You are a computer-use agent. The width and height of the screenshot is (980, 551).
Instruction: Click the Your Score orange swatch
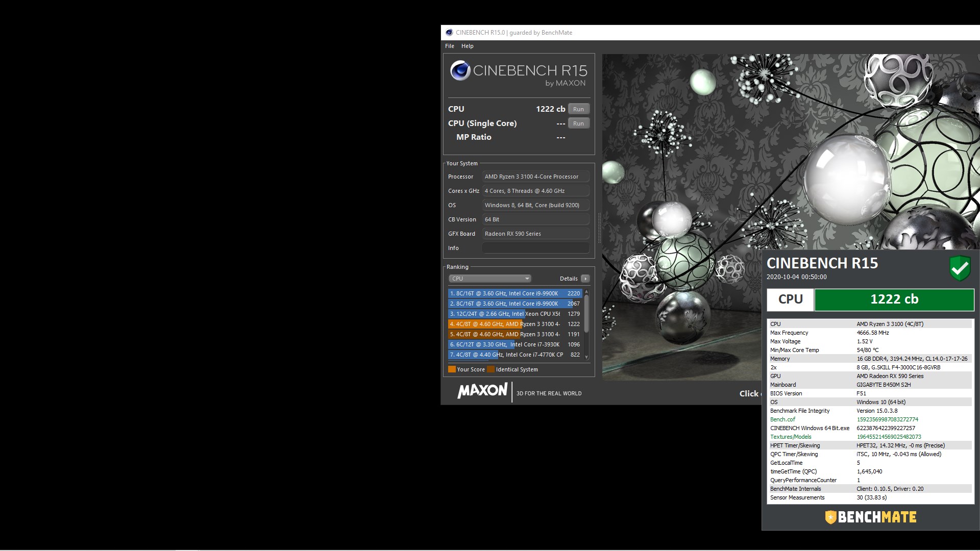(x=452, y=369)
